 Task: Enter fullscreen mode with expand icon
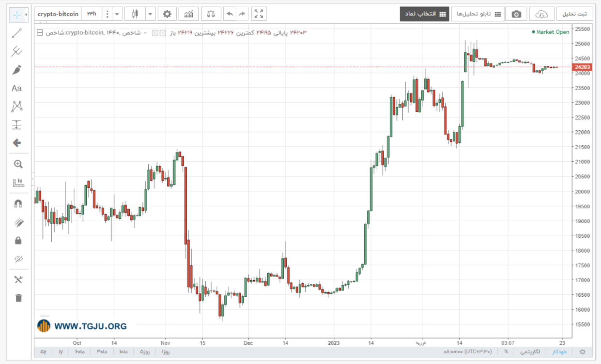[x=259, y=14]
